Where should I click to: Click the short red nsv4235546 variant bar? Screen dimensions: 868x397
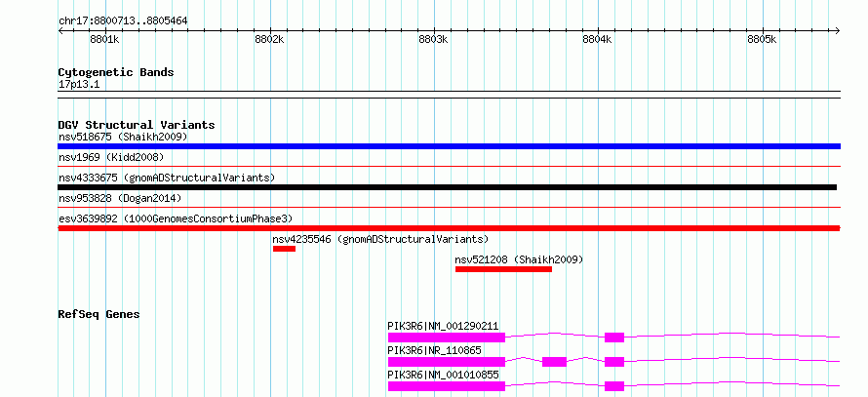pyautogui.click(x=284, y=249)
